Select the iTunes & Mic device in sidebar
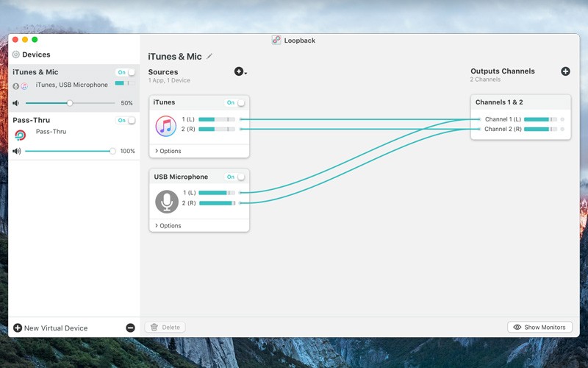Screen dimensions: 588x368 (x=74, y=88)
